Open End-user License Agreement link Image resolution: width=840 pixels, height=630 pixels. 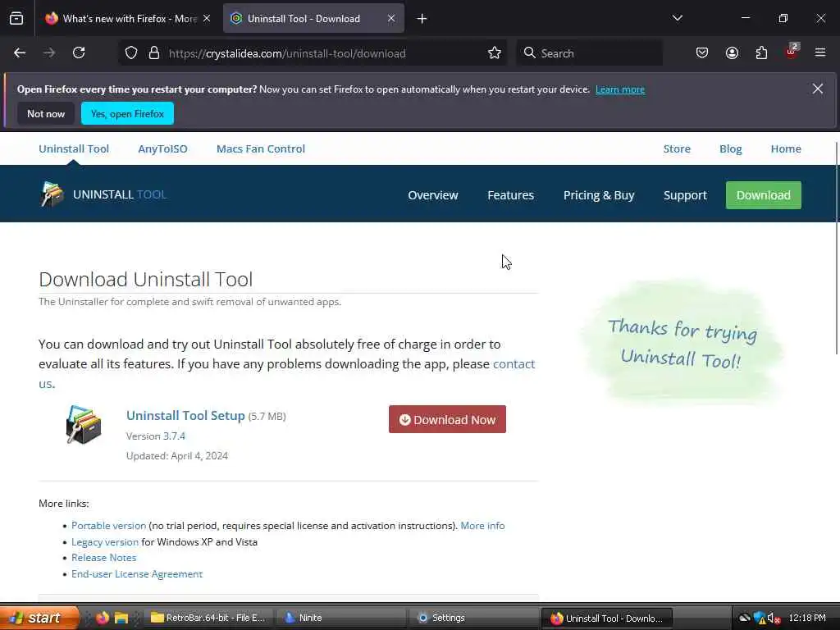pyautogui.click(x=137, y=573)
